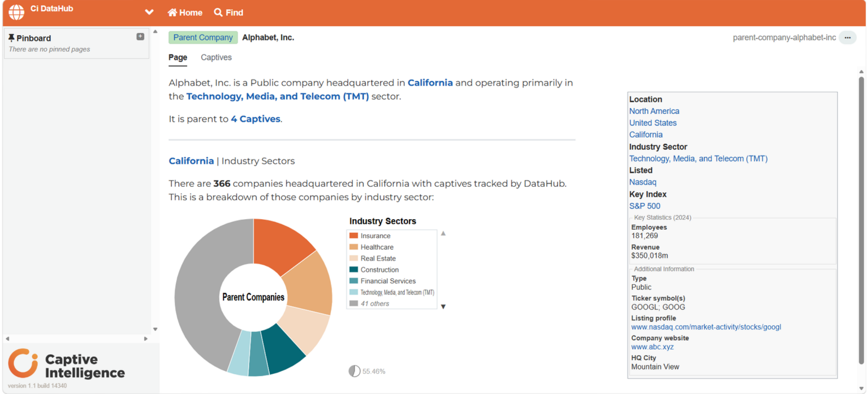
Task: Click the sidebar scroll up arrow
Action: [155, 32]
